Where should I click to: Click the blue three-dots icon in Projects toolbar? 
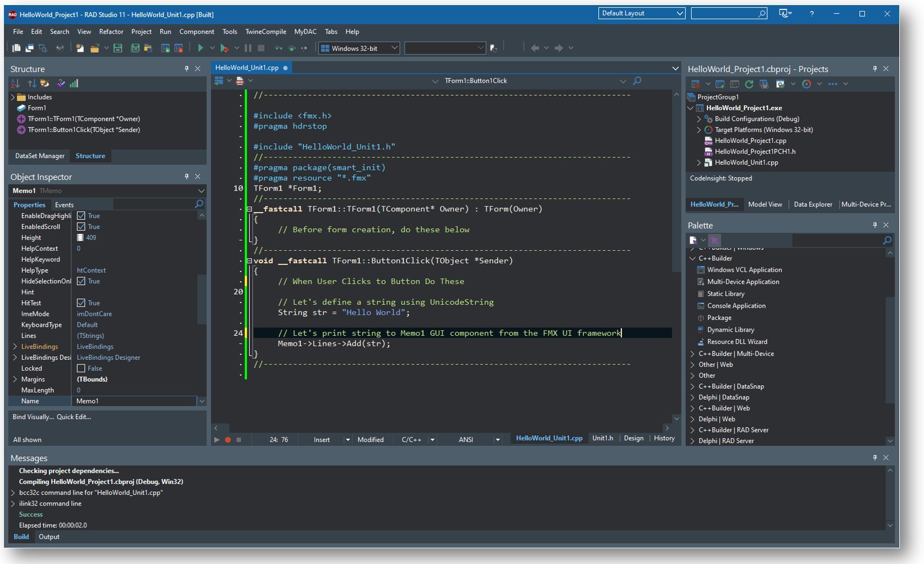833,84
